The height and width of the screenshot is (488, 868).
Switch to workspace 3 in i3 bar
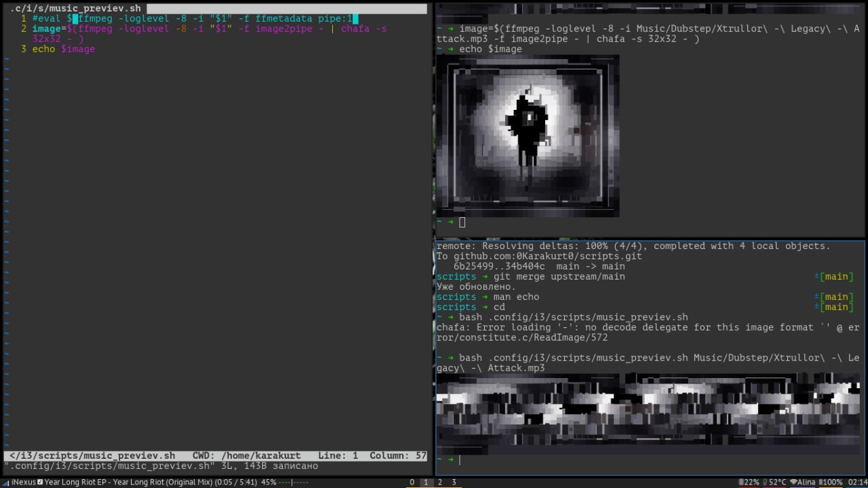(454, 483)
